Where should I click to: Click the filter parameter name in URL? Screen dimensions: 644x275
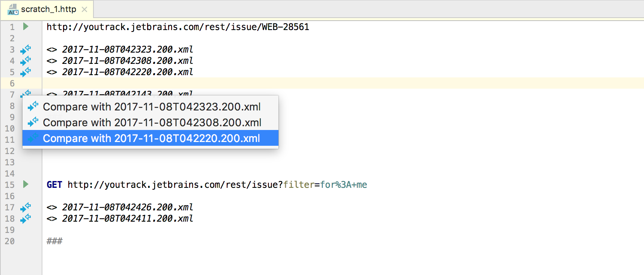[299, 185]
